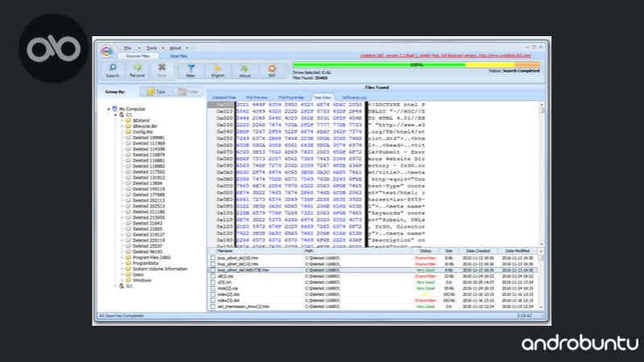The width and height of the screenshot is (644, 362).
Task: Tick checkbox for a[1].txt file
Action: pyautogui.click(x=213, y=282)
